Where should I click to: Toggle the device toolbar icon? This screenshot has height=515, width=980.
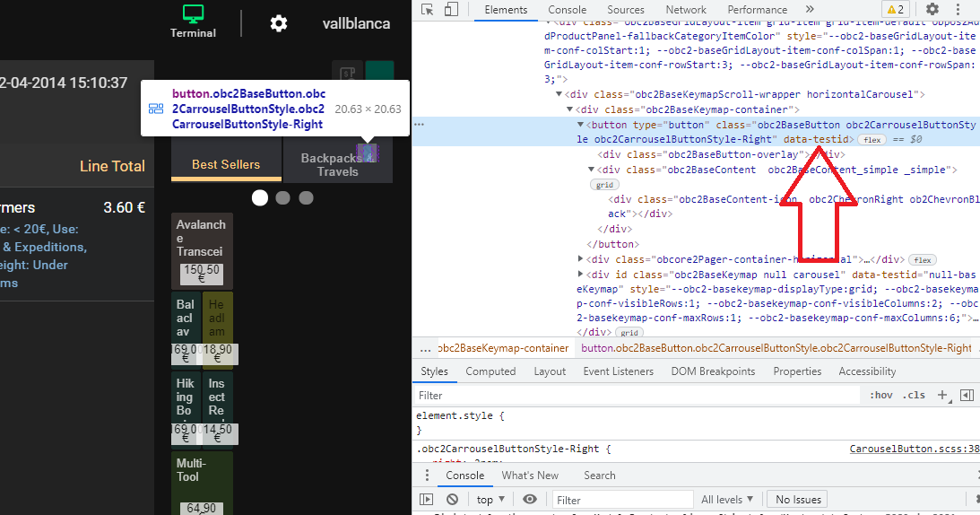[451, 10]
